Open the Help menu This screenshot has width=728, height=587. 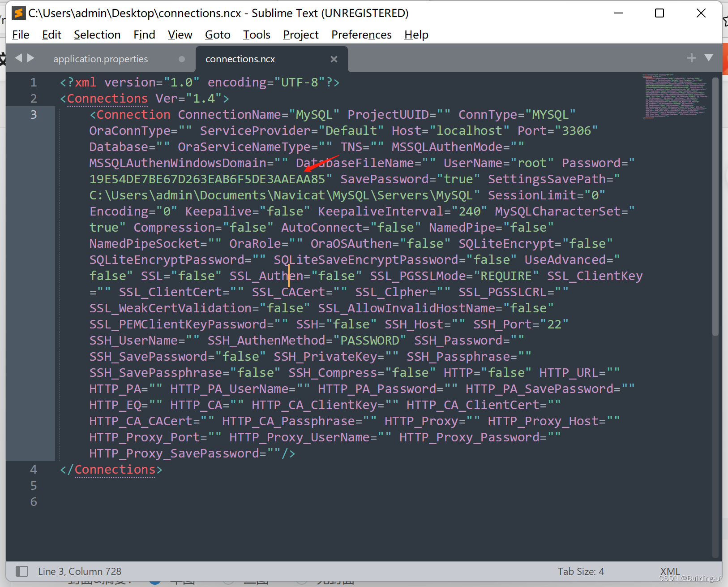pos(416,35)
